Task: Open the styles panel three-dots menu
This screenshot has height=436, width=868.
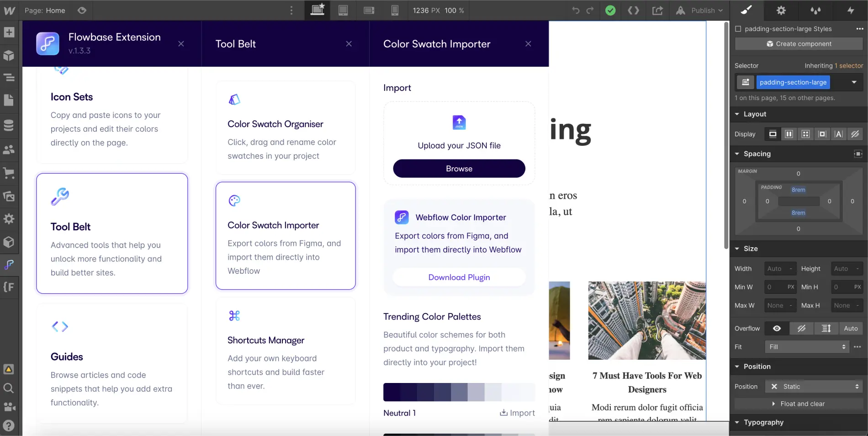Action: point(859,29)
